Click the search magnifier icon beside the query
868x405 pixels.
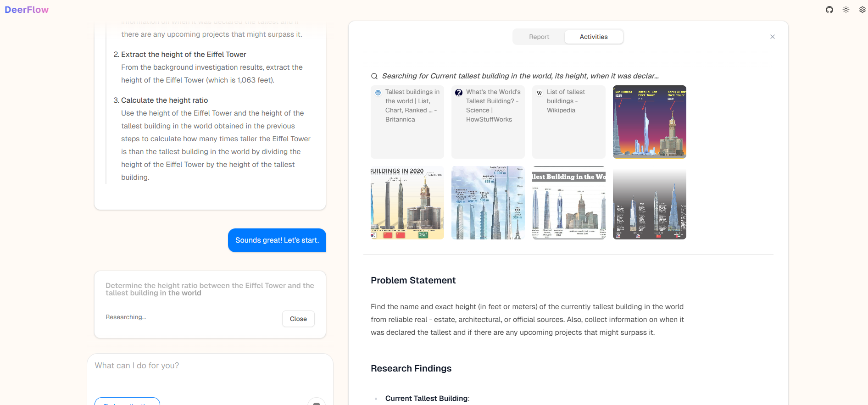(x=374, y=76)
